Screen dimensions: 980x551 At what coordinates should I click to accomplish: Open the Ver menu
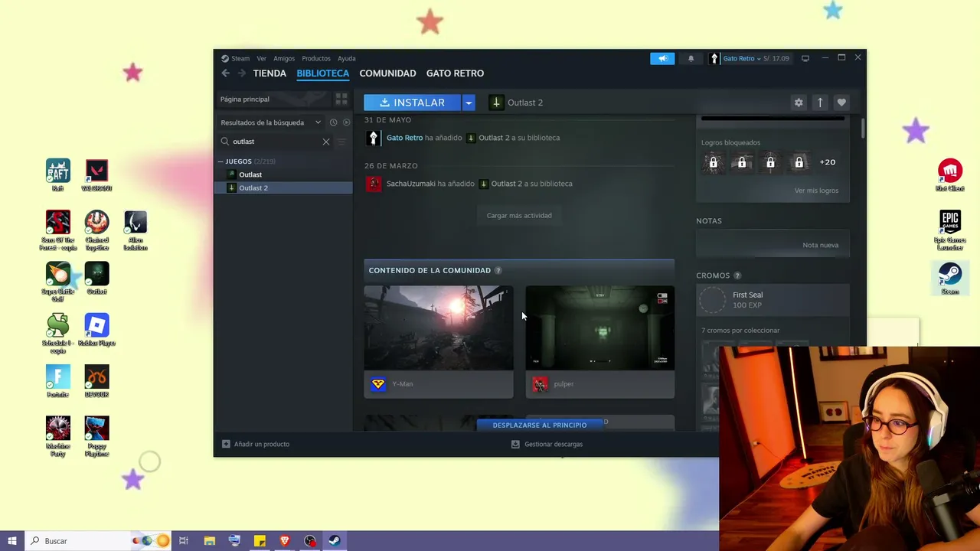(261, 58)
